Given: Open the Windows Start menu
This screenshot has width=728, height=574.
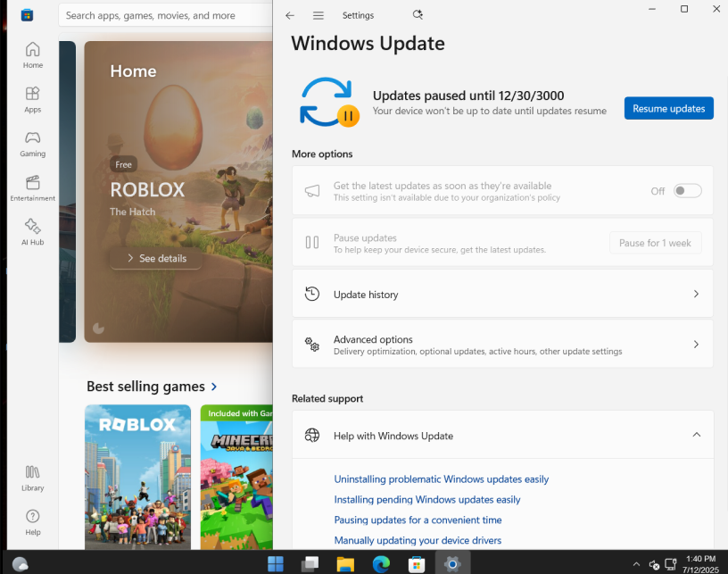Looking at the screenshot, I should (x=276, y=564).
